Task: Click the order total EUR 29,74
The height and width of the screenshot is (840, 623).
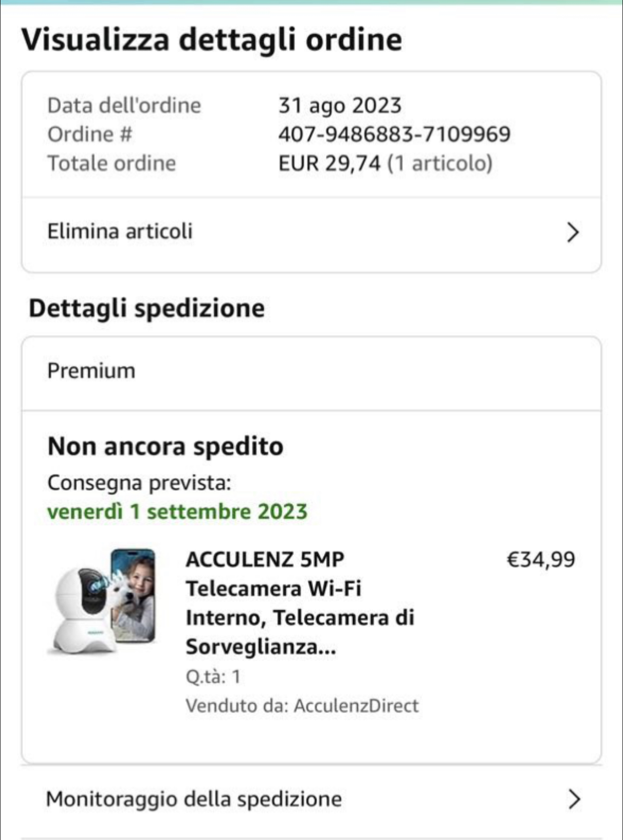Action: (x=329, y=163)
